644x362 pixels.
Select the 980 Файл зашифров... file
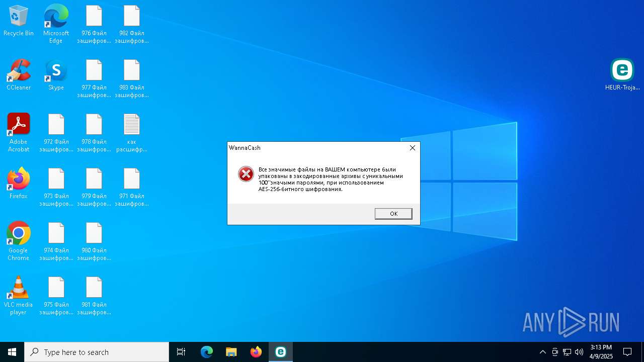[x=94, y=241]
